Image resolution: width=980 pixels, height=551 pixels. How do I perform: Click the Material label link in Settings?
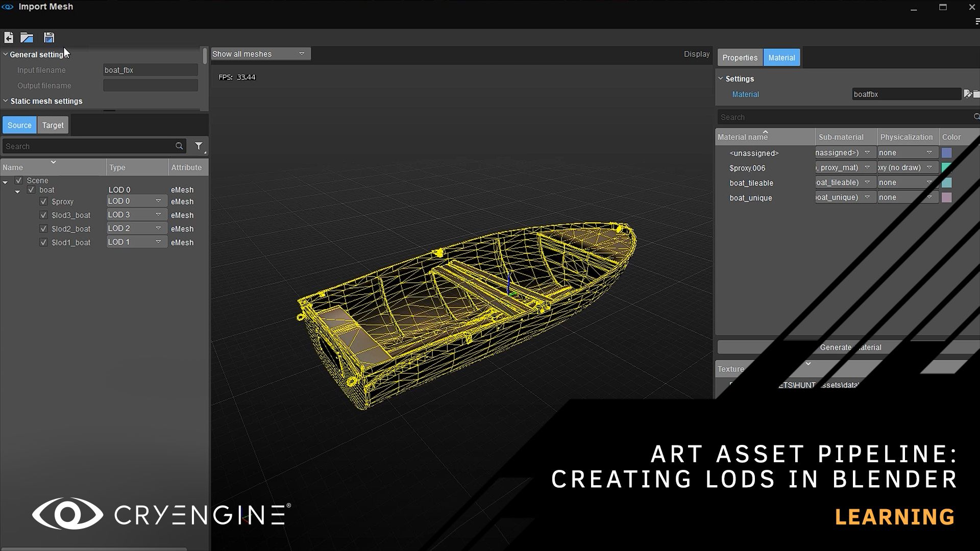(x=745, y=94)
